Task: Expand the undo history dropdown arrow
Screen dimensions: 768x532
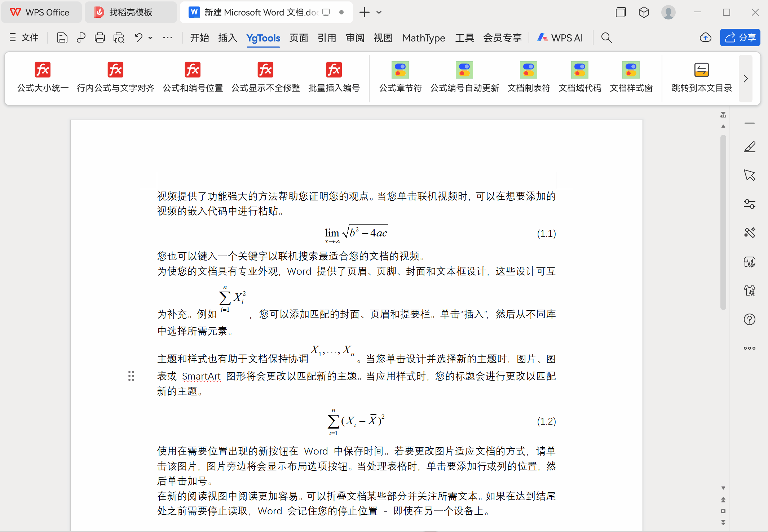Action: point(150,38)
